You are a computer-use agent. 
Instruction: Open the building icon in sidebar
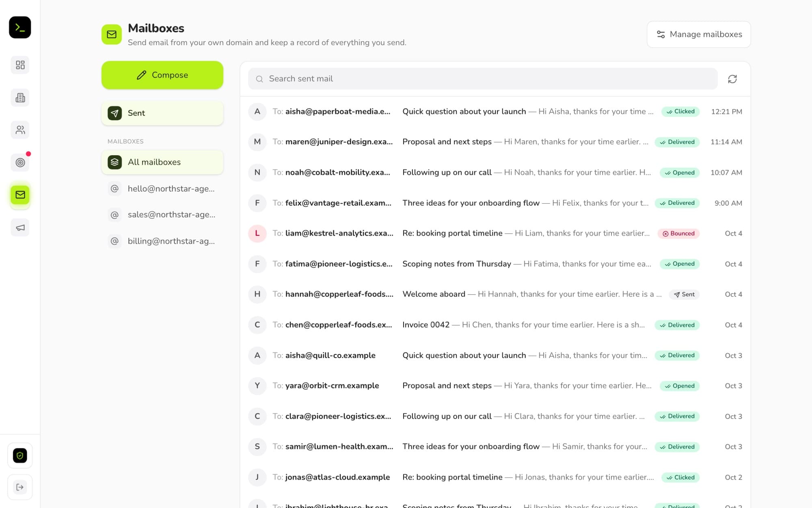(x=20, y=98)
